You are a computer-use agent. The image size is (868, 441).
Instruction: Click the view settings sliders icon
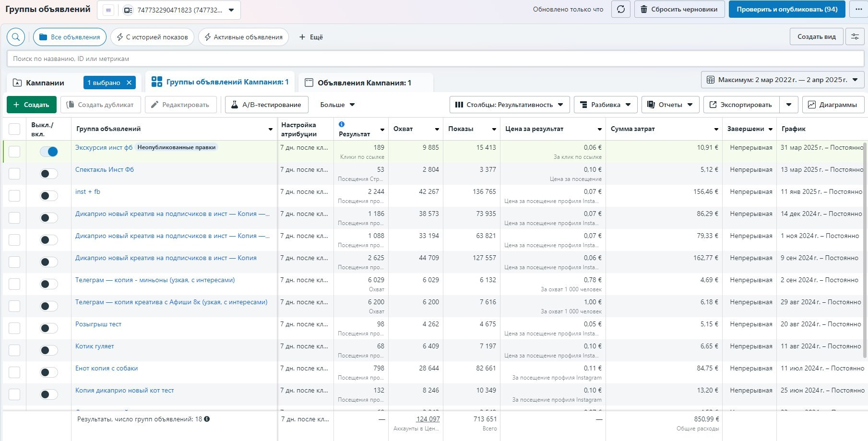pos(855,37)
